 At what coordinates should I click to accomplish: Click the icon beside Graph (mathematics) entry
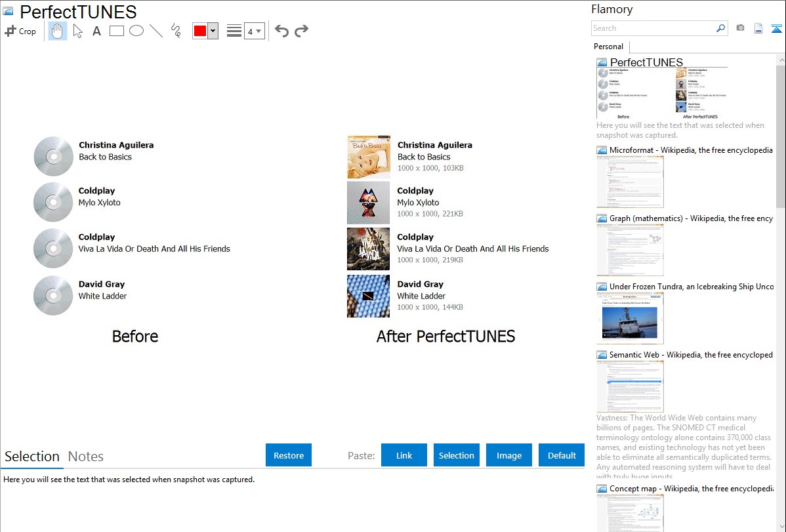coord(602,218)
